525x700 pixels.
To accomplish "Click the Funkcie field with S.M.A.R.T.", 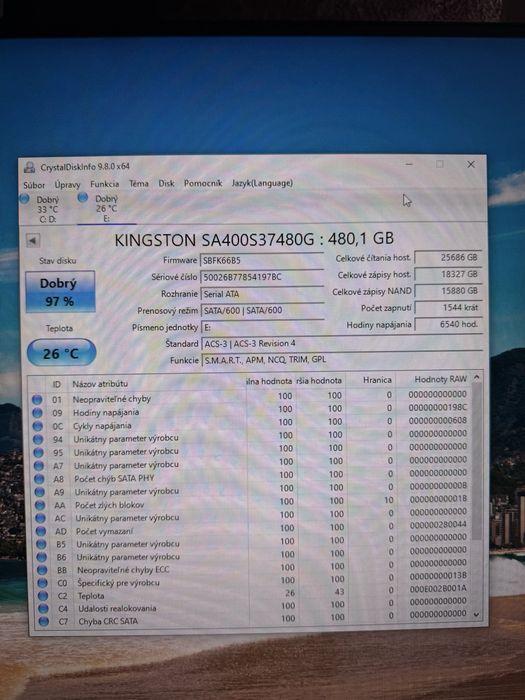I will click(342, 359).
